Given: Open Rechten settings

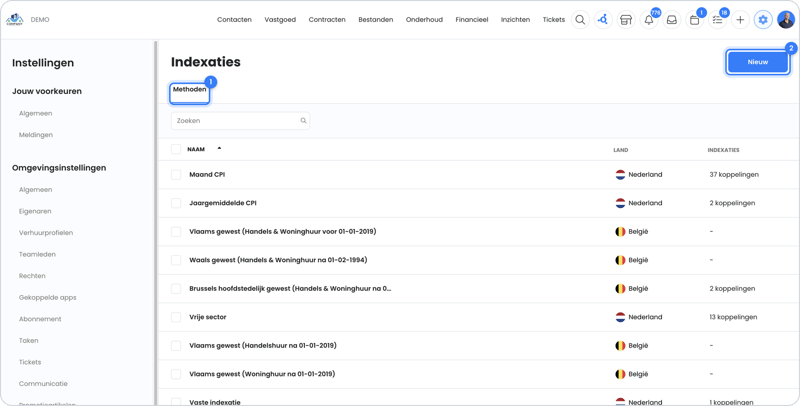Looking at the screenshot, I should pos(32,276).
